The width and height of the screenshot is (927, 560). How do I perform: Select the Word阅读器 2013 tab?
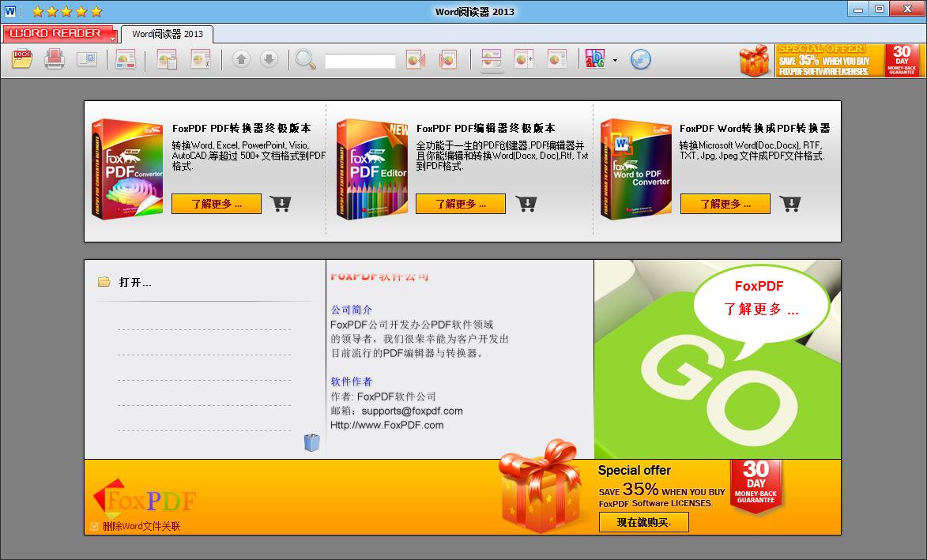point(168,34)
